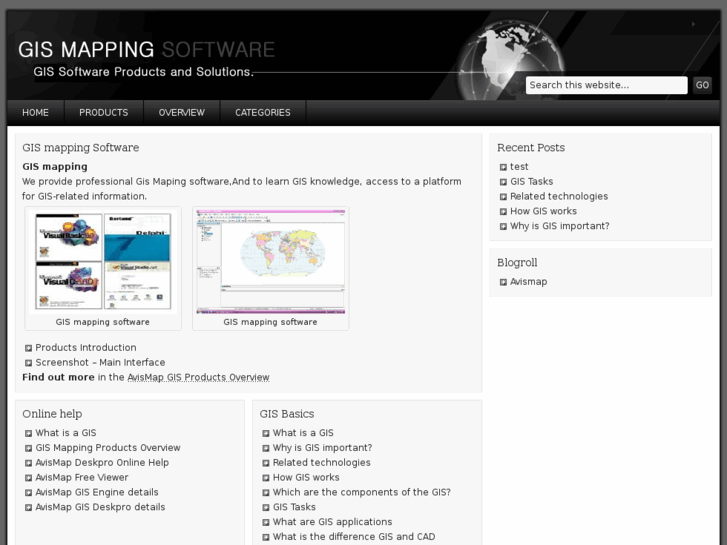Open the Related technologies recent post
This screenshot has width=727, height=545.
pos(559,197)
